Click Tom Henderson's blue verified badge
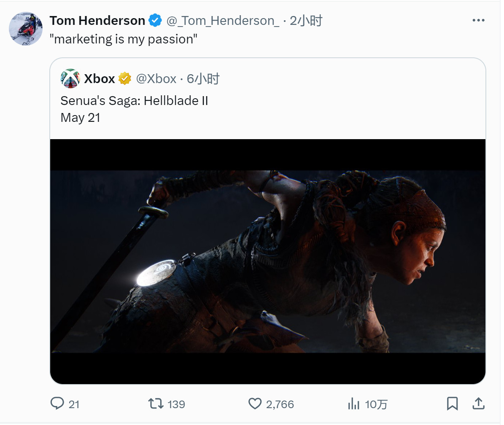 (155, 20)
